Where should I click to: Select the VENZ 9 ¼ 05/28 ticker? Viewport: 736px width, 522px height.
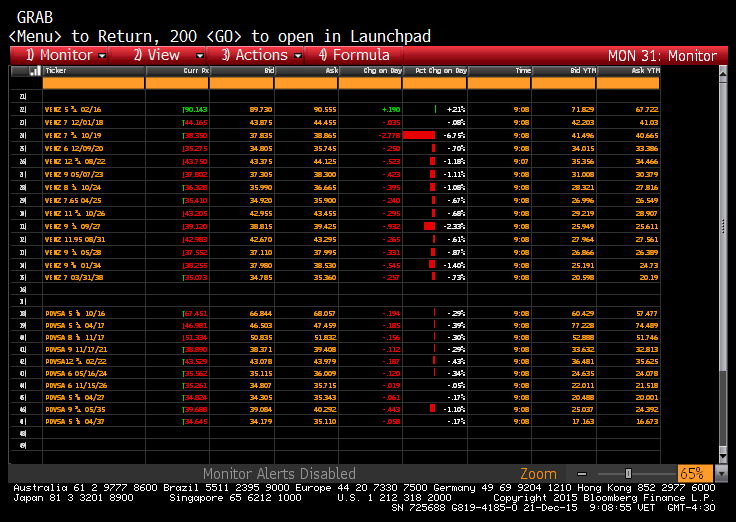[x=73, y=253]
